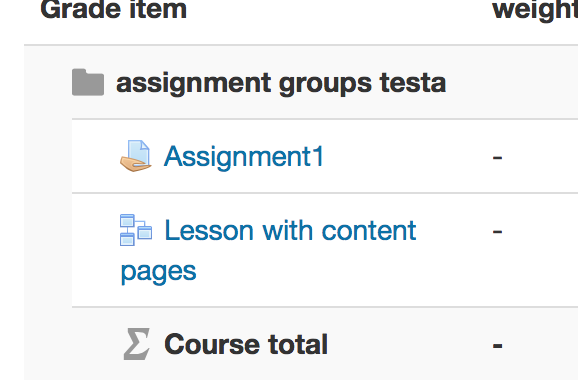Click the Lesson activity flowchart icon
Screen dimensions: 578x384
(136, 230)
